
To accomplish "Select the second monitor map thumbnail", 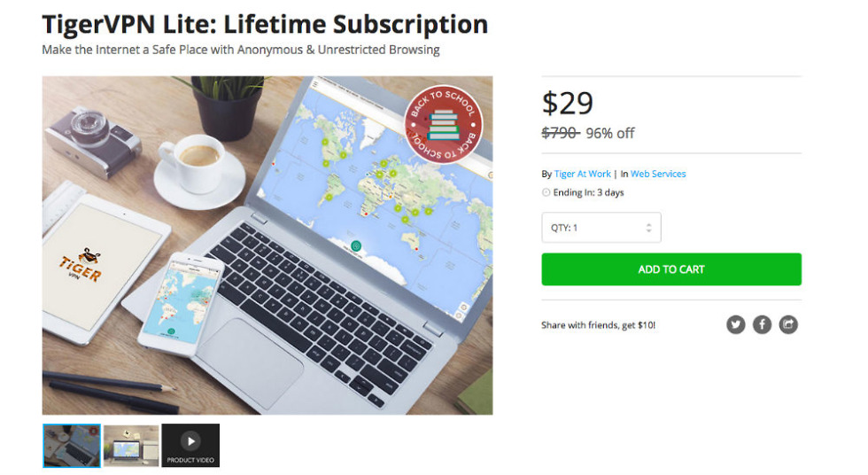I will (131, 446).
